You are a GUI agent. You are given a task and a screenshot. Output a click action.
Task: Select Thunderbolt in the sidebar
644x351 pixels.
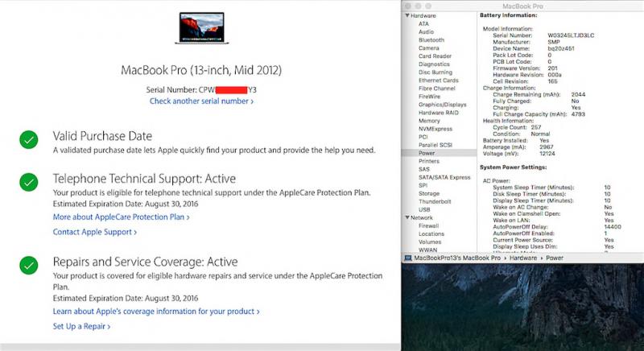435,201
